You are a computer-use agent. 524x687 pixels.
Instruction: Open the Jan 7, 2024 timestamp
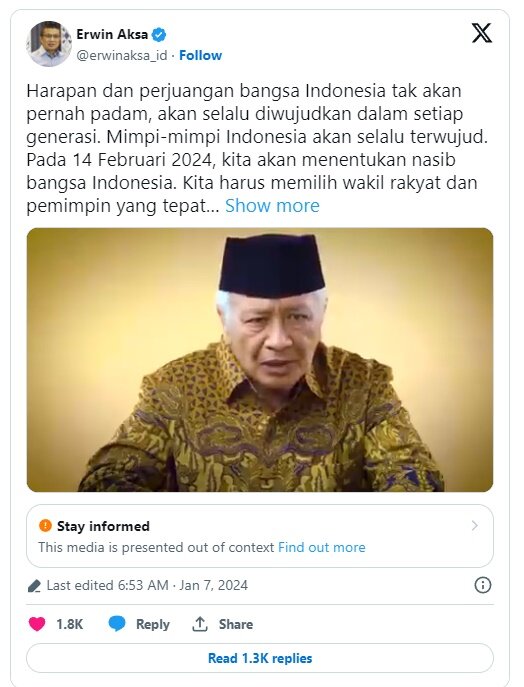[x=213, y=585]
